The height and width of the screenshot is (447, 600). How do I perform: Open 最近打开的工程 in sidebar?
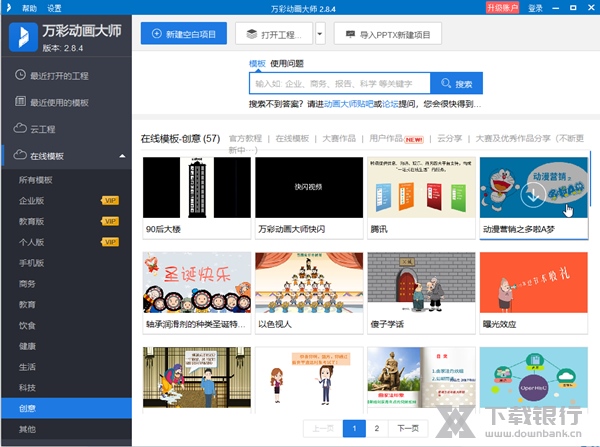[x=67, y=75]
